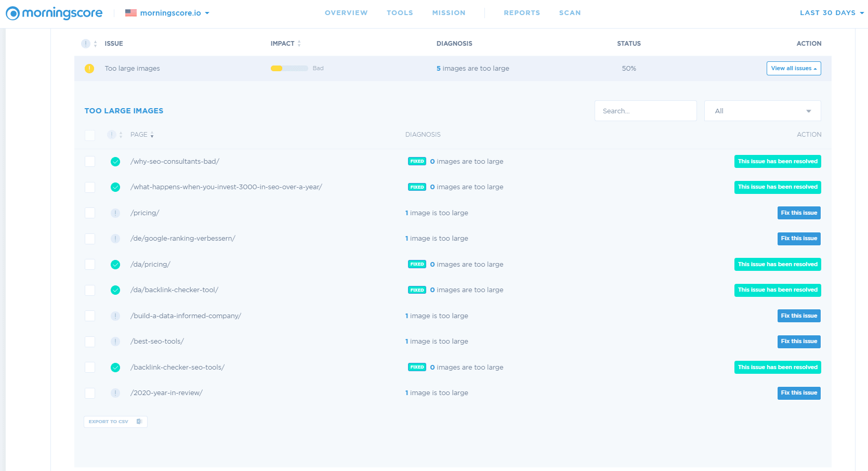Tick checkbox for /pricing/
This screenshot has width=868, height=471.
[90, 213]
